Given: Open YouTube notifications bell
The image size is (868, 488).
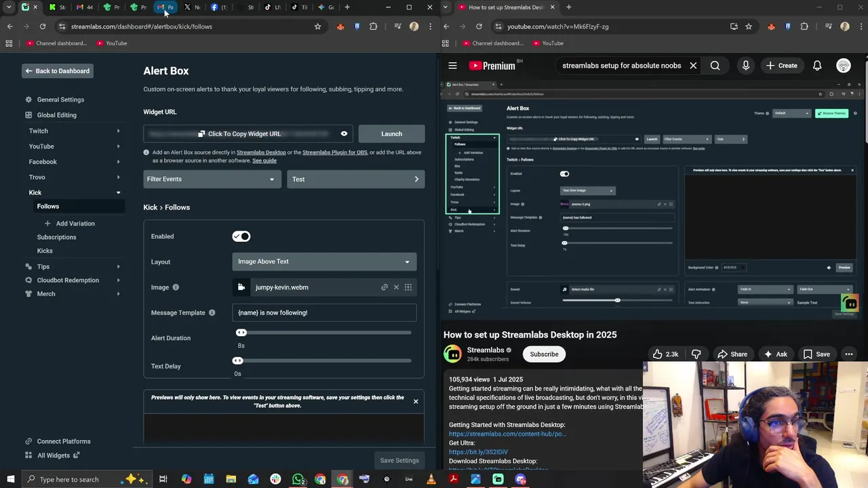Looking at the screenshot, I should (x=817, y=66).
